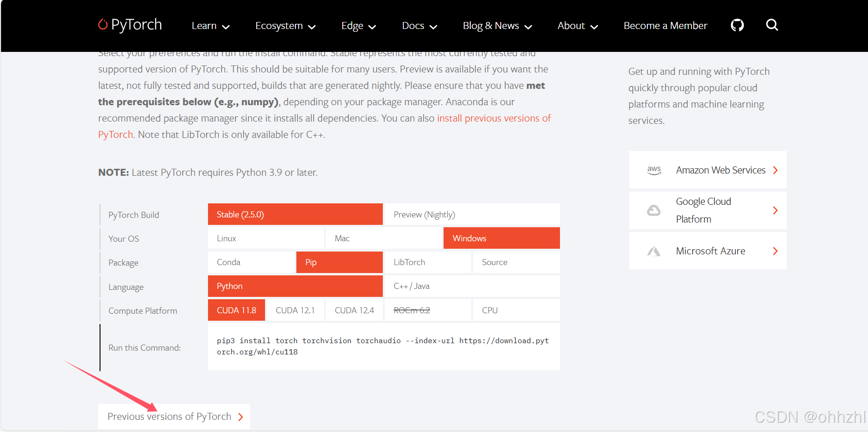The image size is (868, 432).
Task: Click Become a Member link
Action: (x=666, y=26)
